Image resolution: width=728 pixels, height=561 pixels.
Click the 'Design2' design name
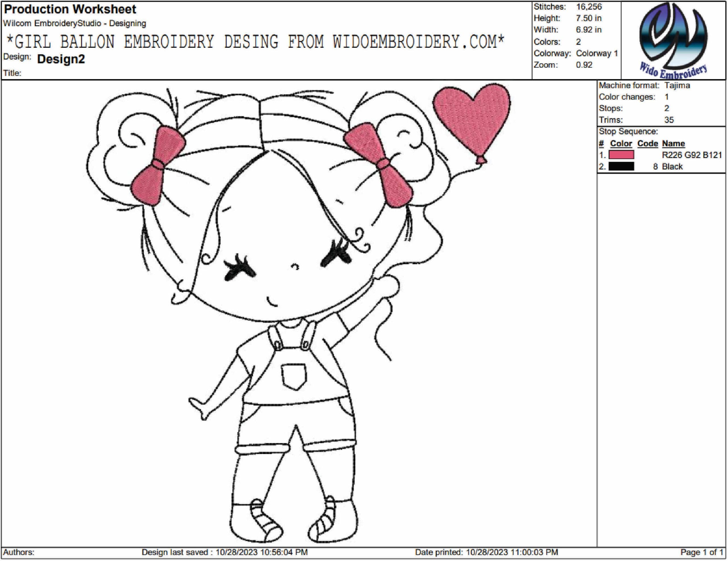point(61,59)
